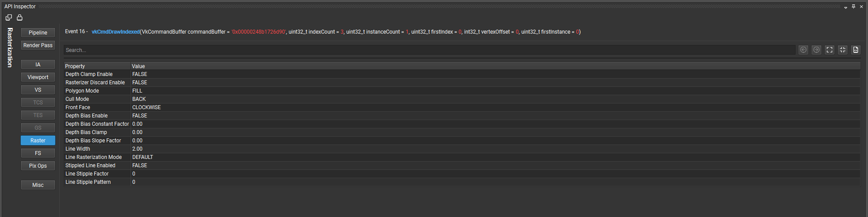Close the API Inspector panel

pos(861,7)
